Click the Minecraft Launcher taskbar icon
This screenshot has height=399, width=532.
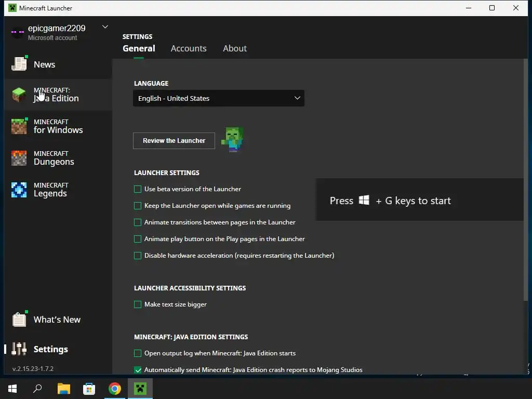pos(140,389)
